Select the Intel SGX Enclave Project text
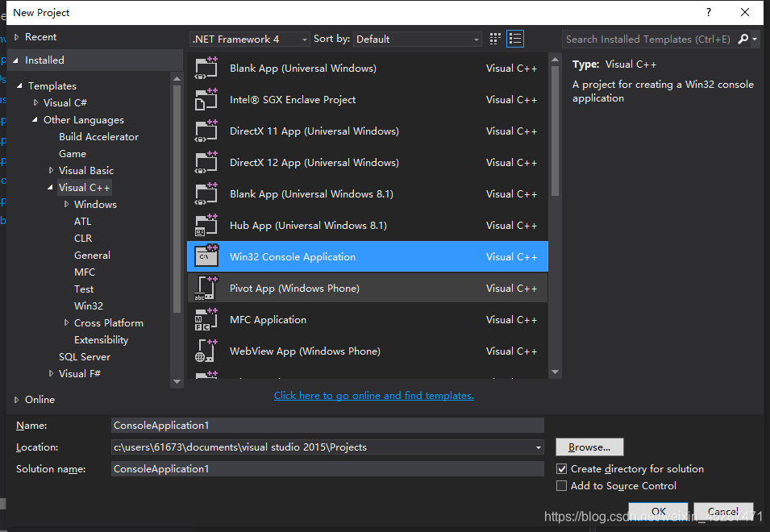Viewport: 770px width, 532px height. (x=293, y=100)
